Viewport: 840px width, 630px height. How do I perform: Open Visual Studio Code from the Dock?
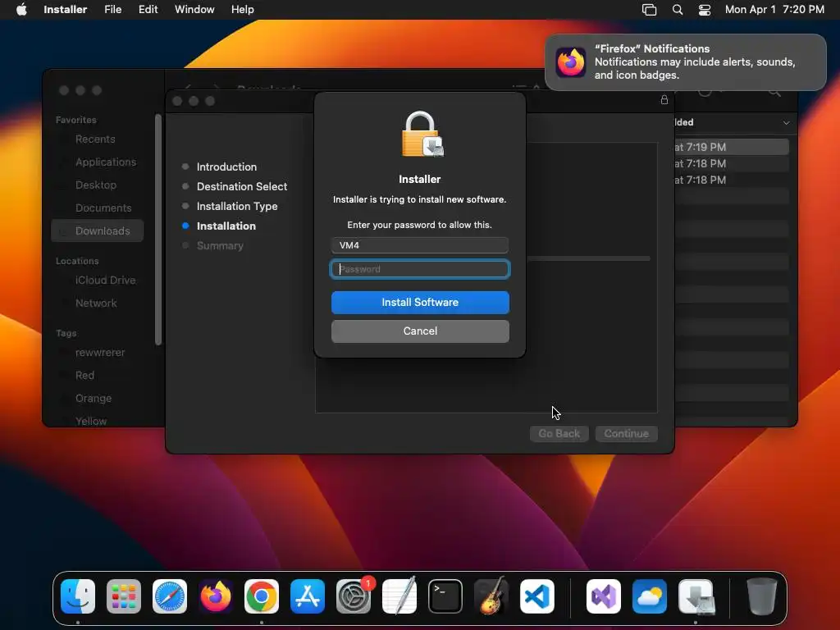(537, 596)
